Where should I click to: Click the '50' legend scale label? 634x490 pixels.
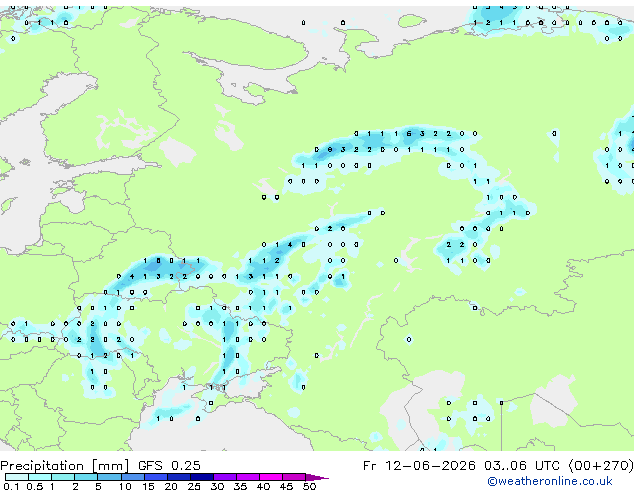pyautogui.click(x=310, y=486)
